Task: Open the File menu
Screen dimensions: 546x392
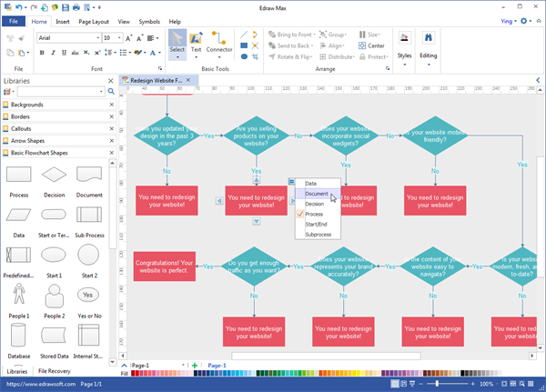Action: 14,21
